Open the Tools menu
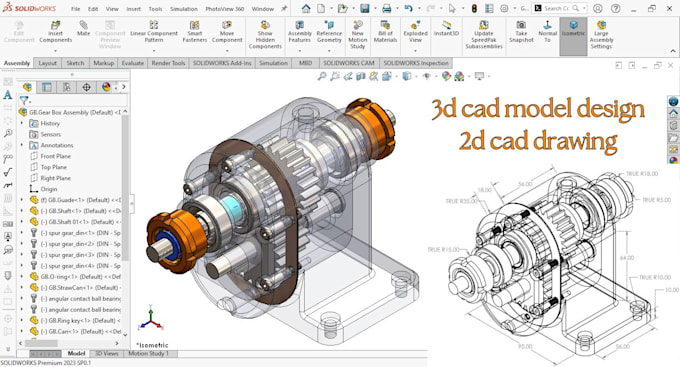Screen dimensions: 680x367 coord(155,9)
